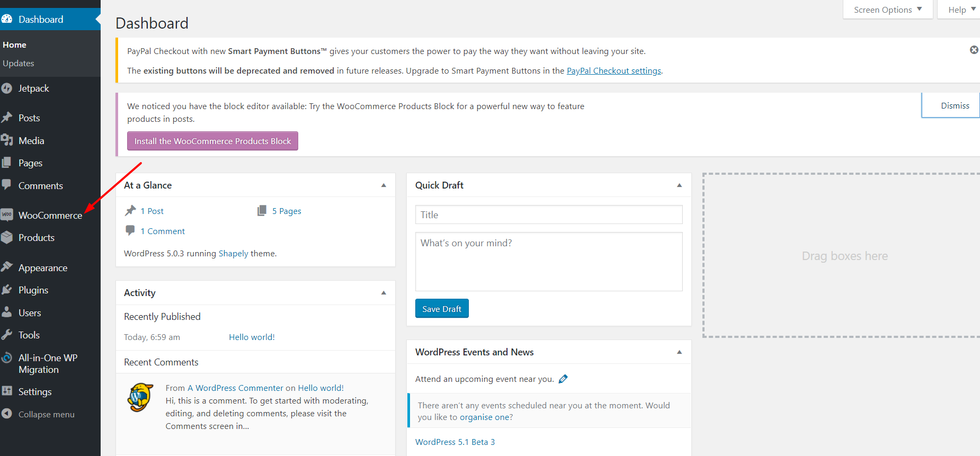Open the Products menu
The width and height of the screenshot is (980, 456).
37,237
